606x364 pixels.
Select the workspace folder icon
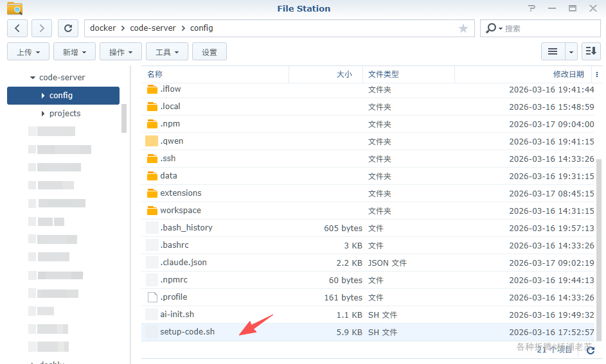(x=152, y=211)
